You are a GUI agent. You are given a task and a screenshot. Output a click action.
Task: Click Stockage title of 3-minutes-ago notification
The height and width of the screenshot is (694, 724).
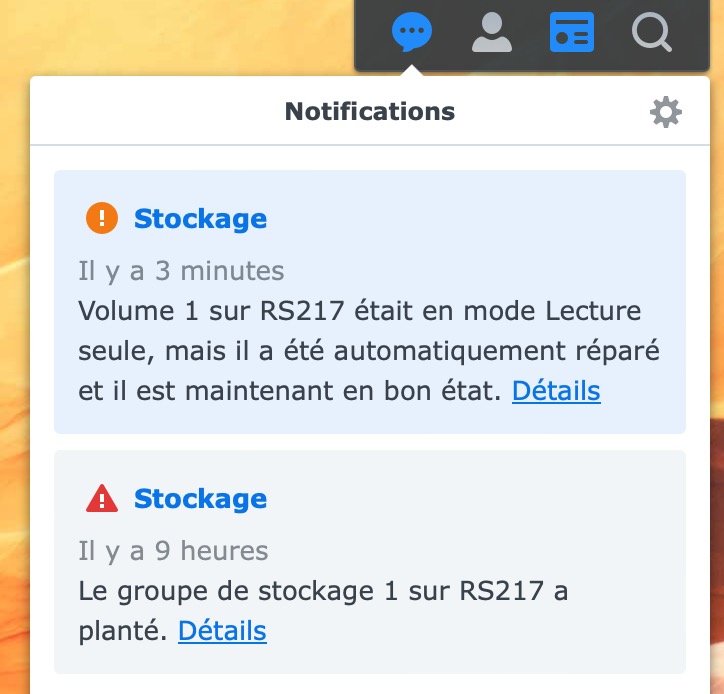click(x=200, y=218)
